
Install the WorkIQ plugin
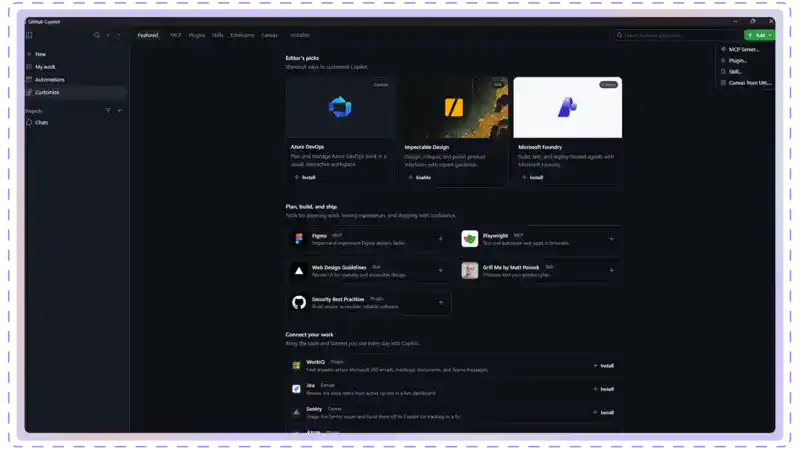pyautogui.click(x=604, y=366)
